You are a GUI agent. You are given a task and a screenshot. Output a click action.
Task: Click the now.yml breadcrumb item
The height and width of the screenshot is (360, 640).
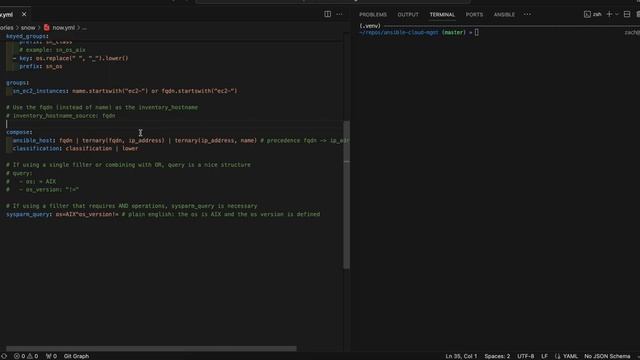click(63, 28)
